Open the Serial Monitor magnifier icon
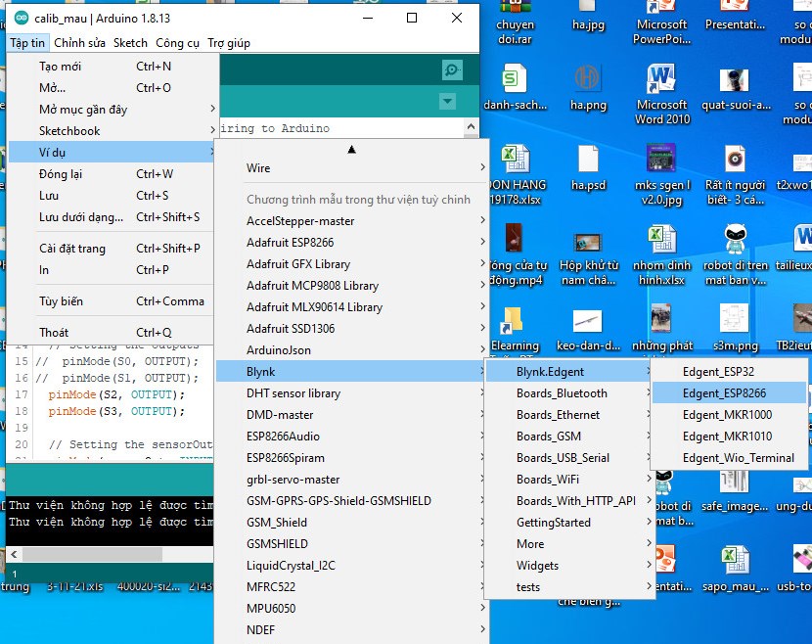This screenshot has height=644, width=812. (x=451, y=69)
